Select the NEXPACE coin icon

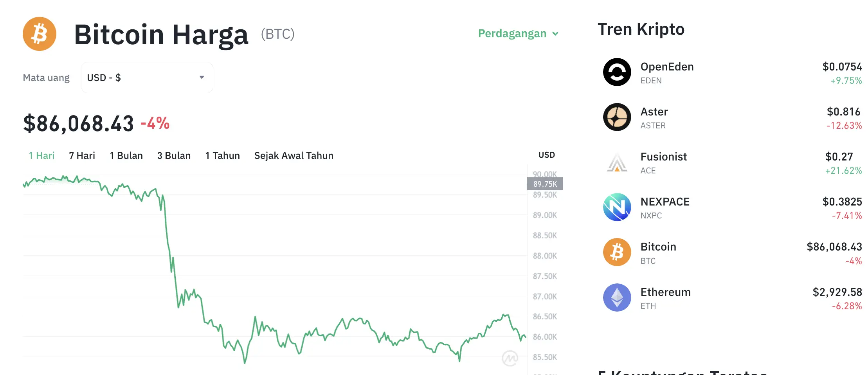click(616, 207)
